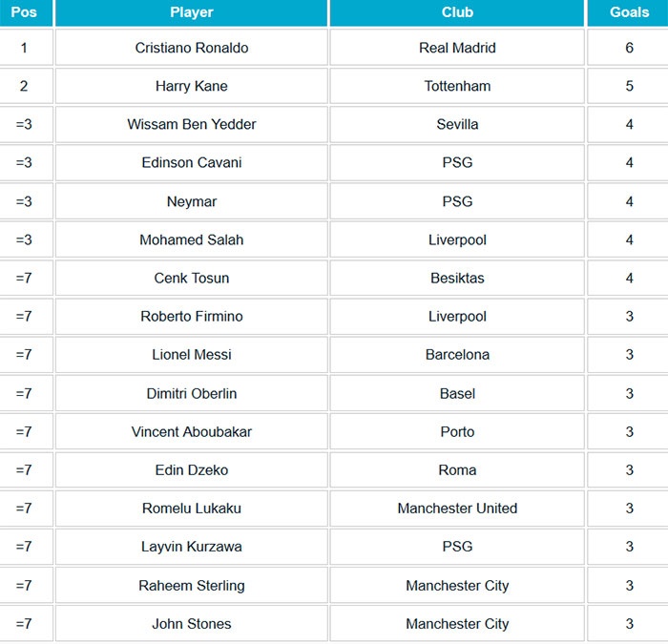This screenshot has width=668, height=644.
Task: Click the Edinson Cavani name cell
Action: click(x=192, y=162)
